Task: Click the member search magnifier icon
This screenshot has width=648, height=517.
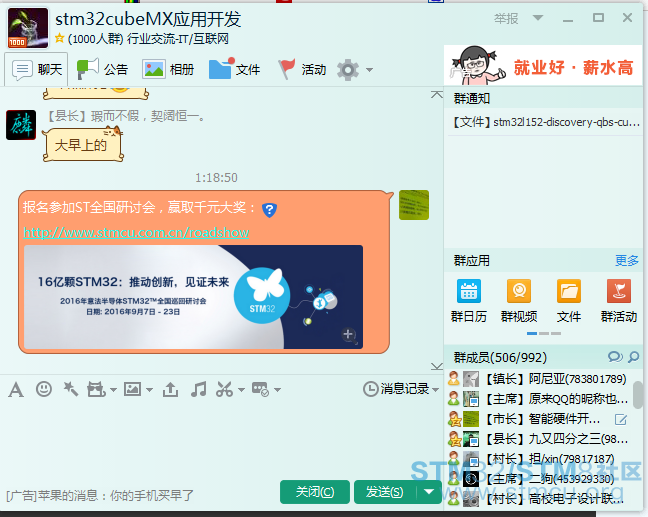Action: 634,357
